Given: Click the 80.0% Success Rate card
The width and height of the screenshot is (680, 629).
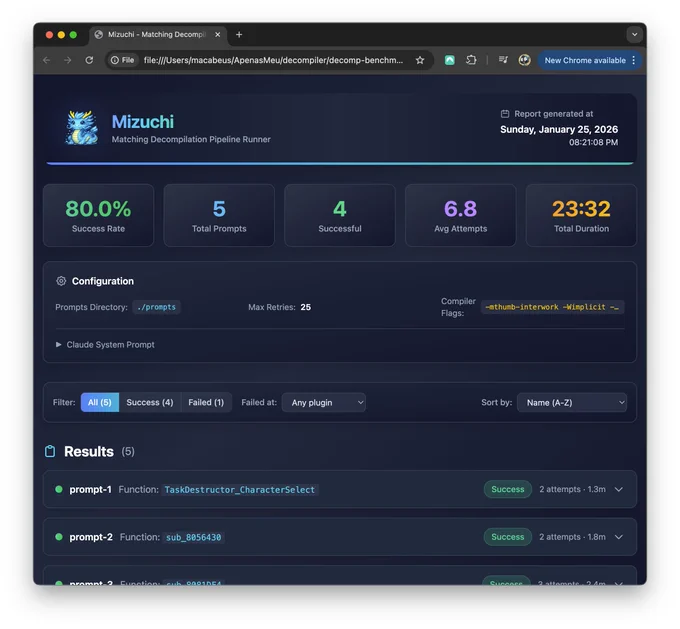Looking at the screenshot, I should coord(98,216).
